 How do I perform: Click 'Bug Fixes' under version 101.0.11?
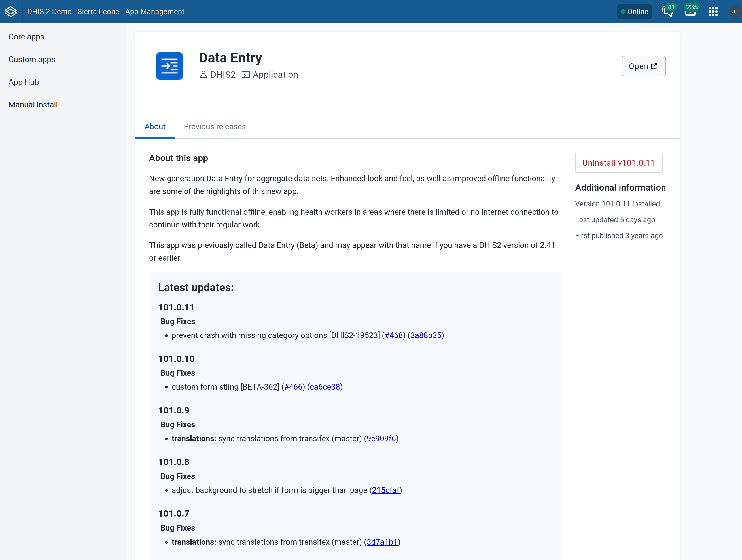pyautogui.click(x=177, y=322)
